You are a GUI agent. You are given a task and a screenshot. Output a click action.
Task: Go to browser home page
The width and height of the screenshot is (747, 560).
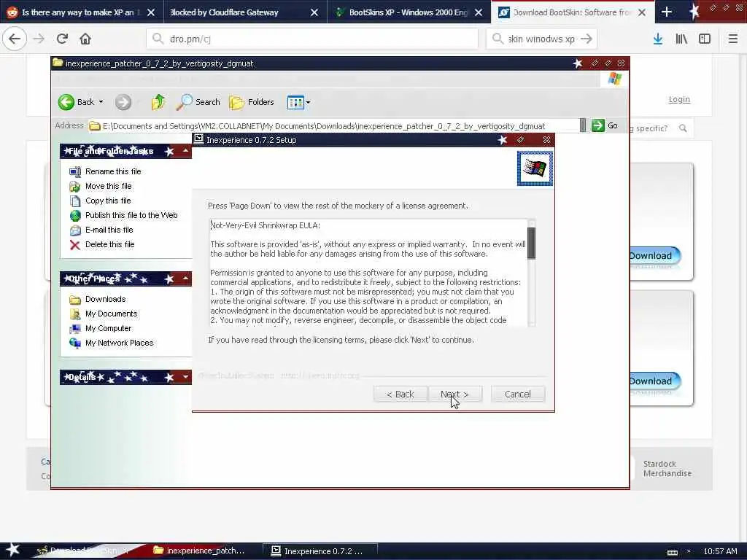click(85, 39)
